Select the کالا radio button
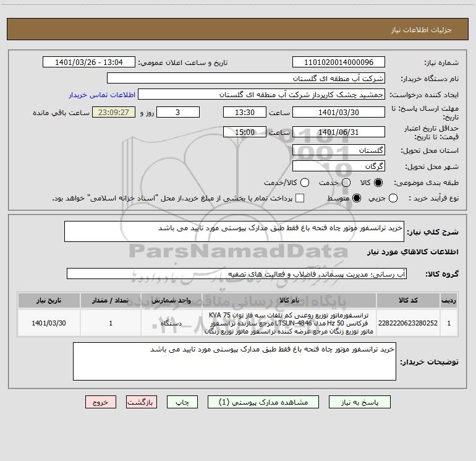This screenshot has height=461, width=476. 378,183
